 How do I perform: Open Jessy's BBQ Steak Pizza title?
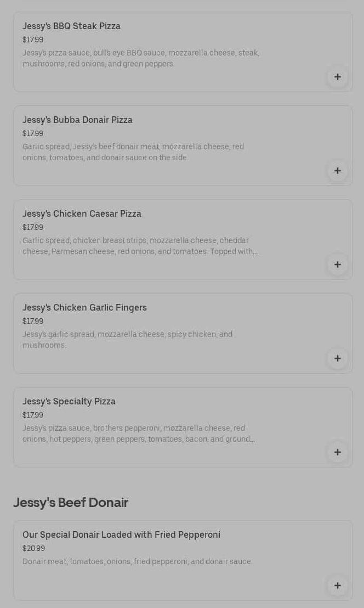(x=71, y=26)
